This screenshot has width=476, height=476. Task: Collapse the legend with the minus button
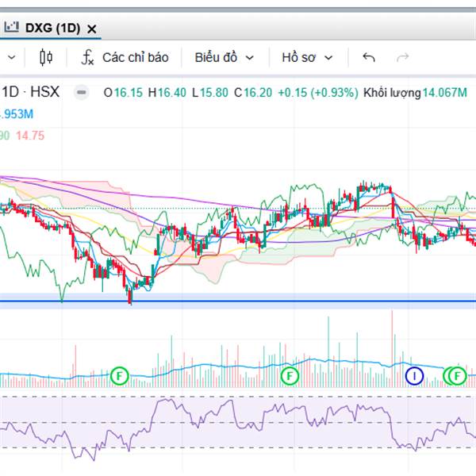(80, 93)
